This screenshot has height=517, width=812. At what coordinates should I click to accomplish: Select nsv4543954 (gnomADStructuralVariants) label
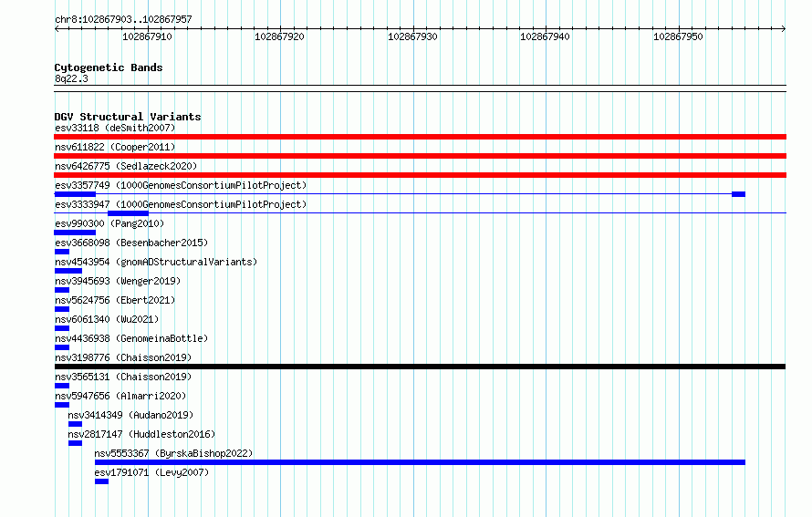pos(156,262)
